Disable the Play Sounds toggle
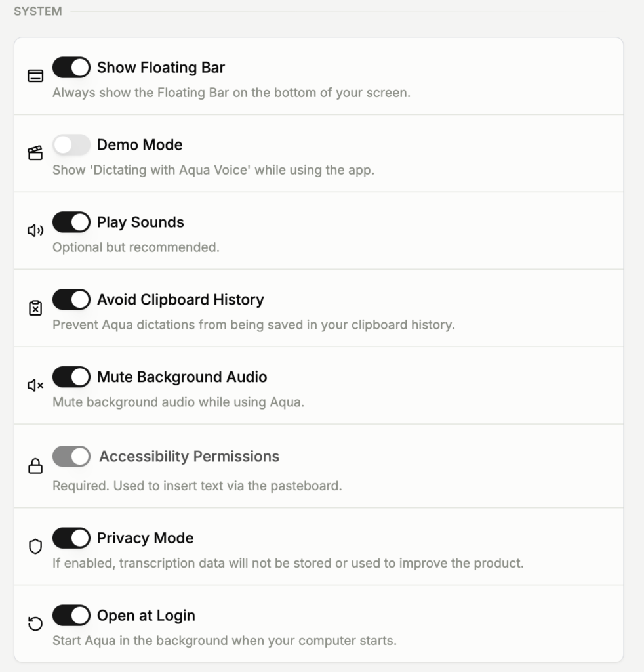 71,222
